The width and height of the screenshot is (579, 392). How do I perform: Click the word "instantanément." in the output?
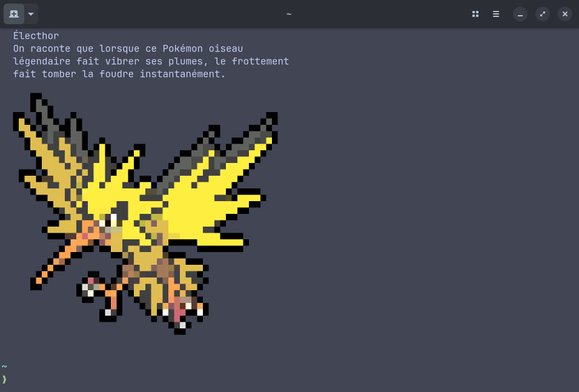coord(182,74)
